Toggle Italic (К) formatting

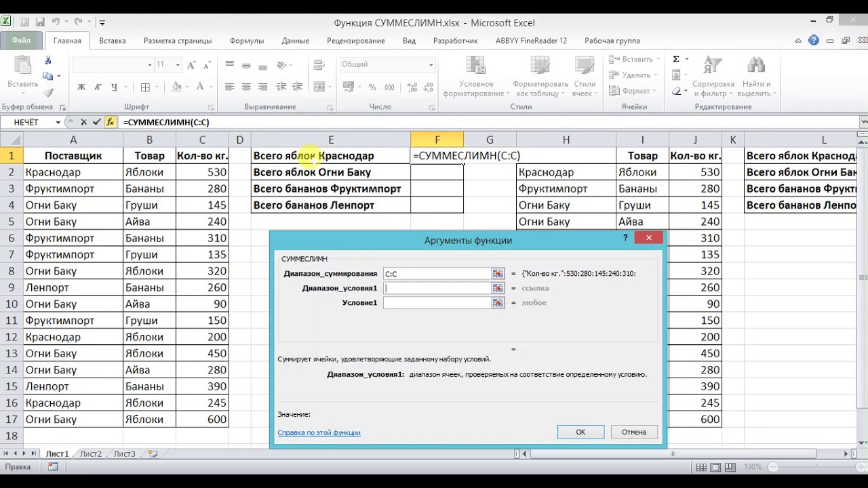coord(98,87)
